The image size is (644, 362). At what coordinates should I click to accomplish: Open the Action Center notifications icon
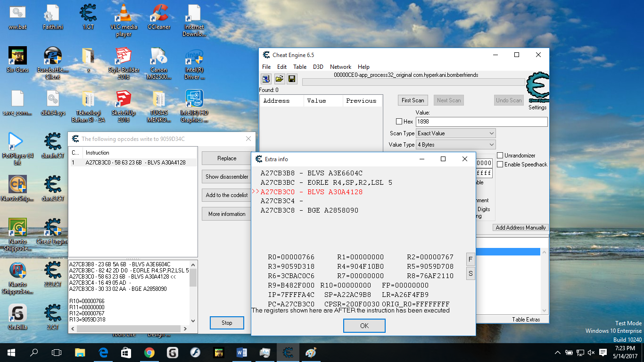pos(603,352)
